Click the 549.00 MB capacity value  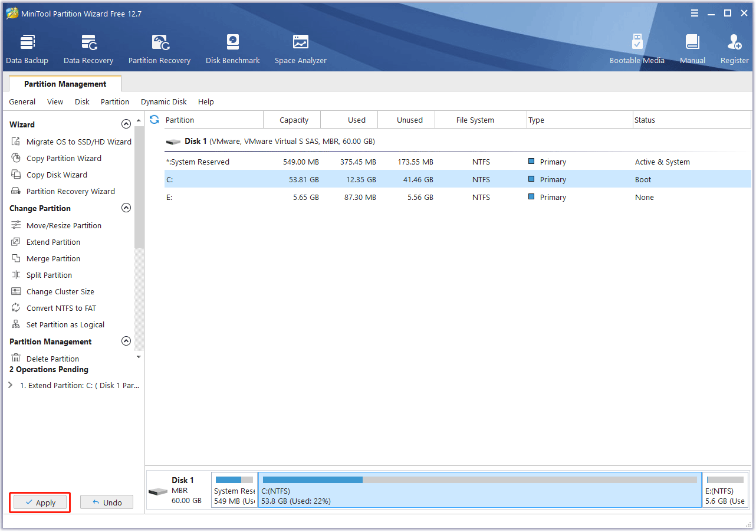click(301, 162)
